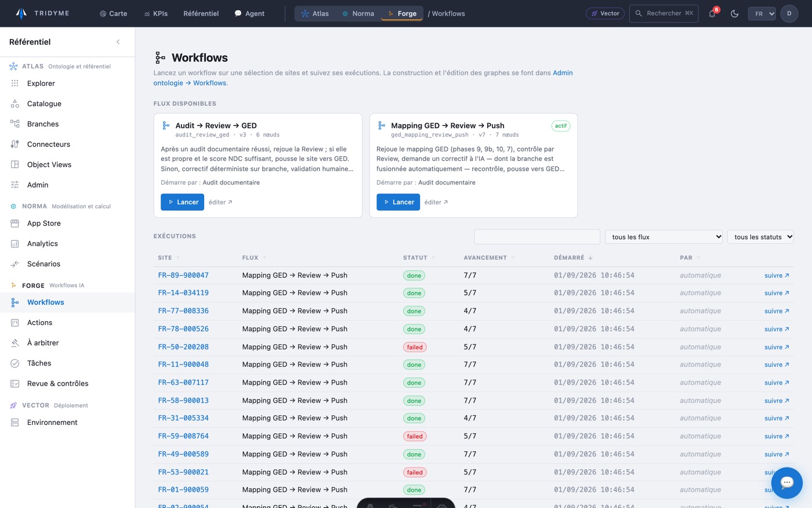Sort executions by FLUX column
This screenshot has height=508, width=812.
(254, 258)
